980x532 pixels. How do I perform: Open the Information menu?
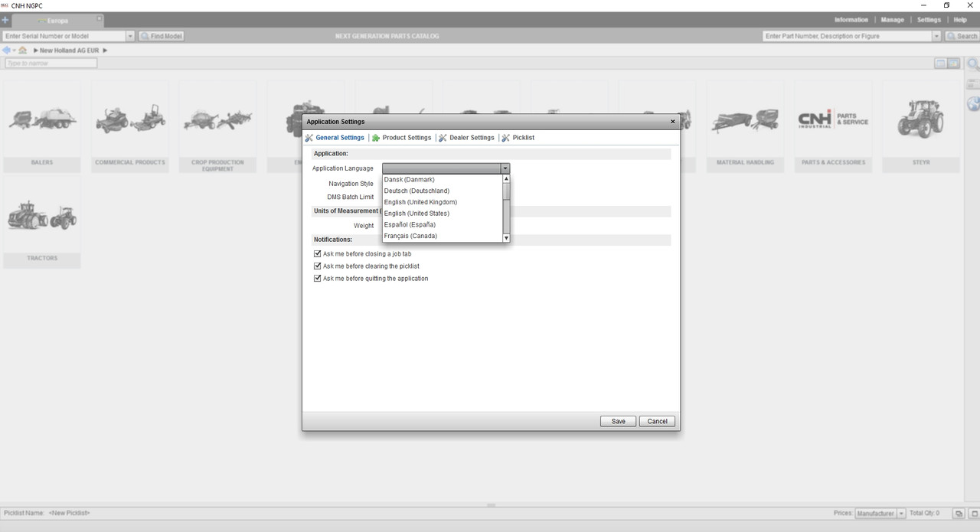(x=851, y=20)
